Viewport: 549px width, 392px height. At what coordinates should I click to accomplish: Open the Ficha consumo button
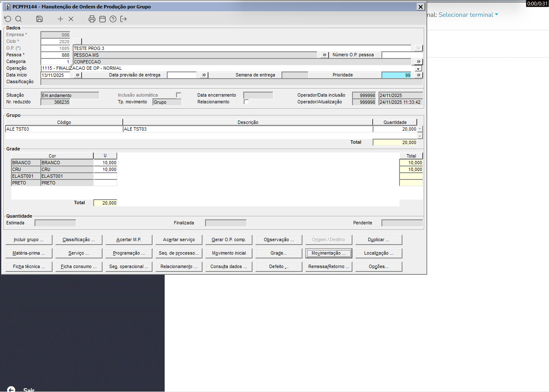[x=79, y=266]
